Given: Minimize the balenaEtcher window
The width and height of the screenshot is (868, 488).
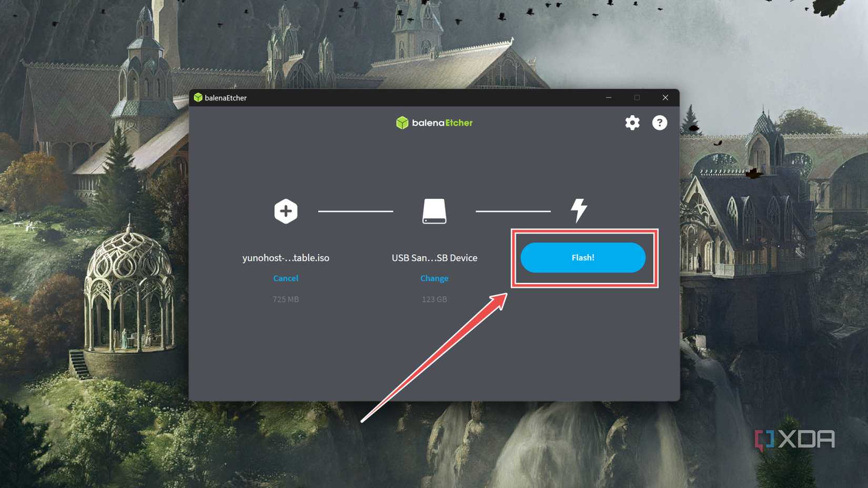Looking at the screenshot, I should 608,97.
